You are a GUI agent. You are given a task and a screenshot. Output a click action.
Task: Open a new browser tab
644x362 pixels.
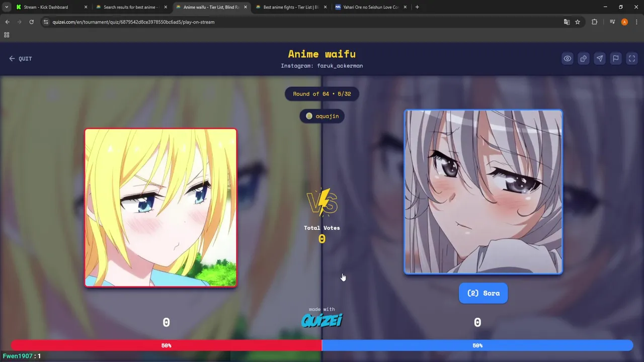point(417,7)
